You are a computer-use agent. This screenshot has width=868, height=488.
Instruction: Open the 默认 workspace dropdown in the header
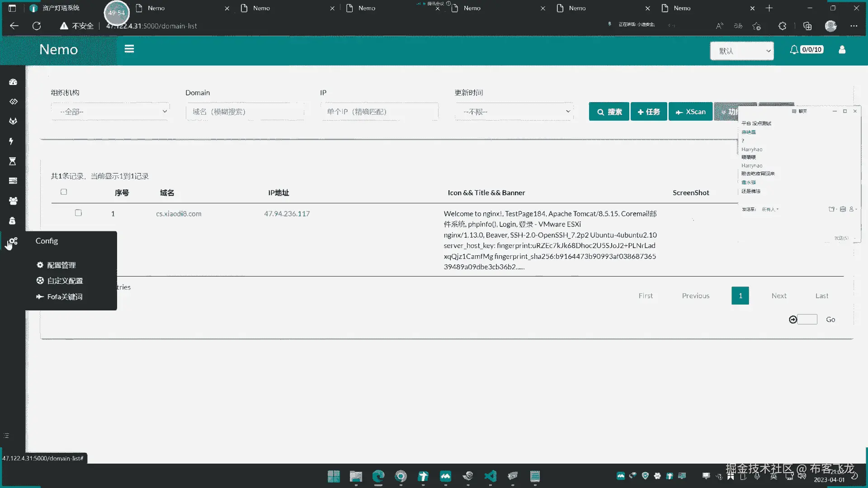pos(741,51)
